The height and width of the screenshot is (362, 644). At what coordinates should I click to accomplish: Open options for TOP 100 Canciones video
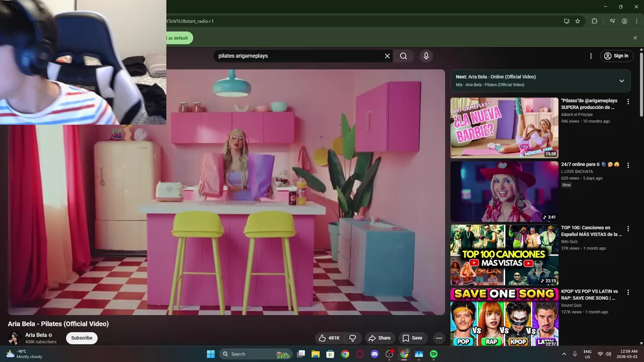(628, 229)
